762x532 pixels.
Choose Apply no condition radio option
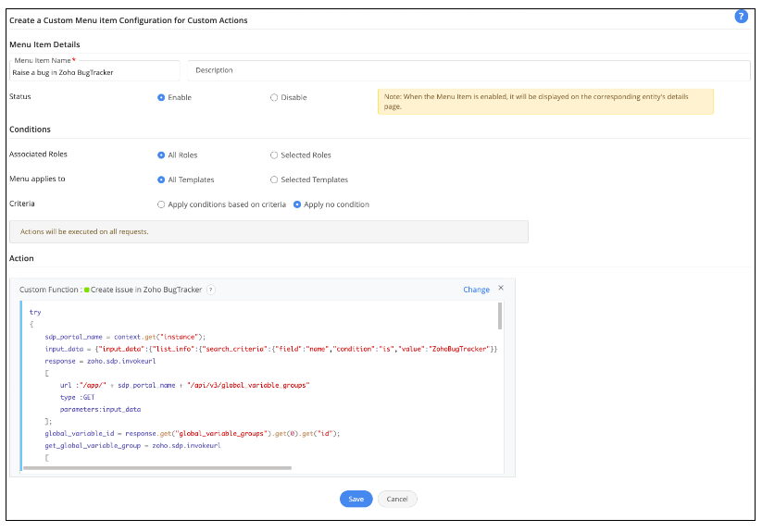[297, 204]
